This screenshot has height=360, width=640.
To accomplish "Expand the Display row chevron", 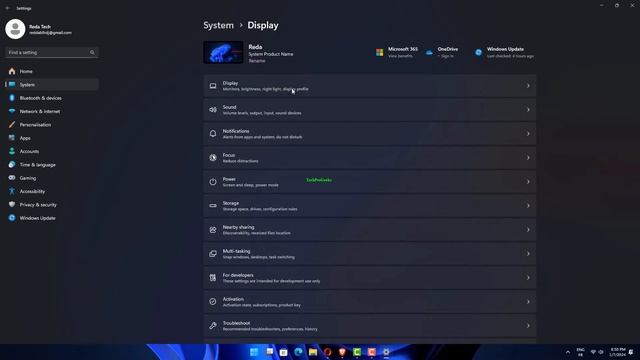I will (528, 86).
